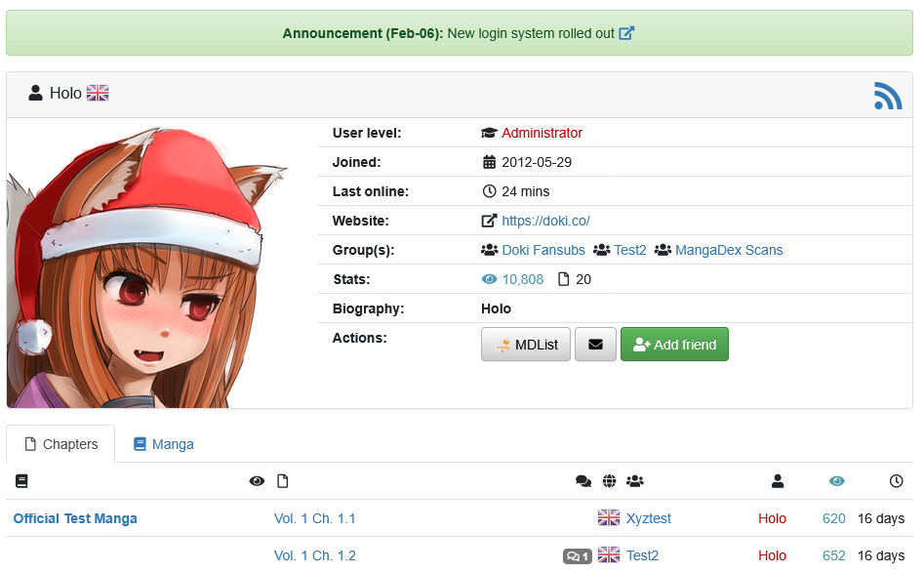This screenshot has width=924, height=573.
Task: Click the UK flag in the Xyztest row
Action: pos(609,517)
